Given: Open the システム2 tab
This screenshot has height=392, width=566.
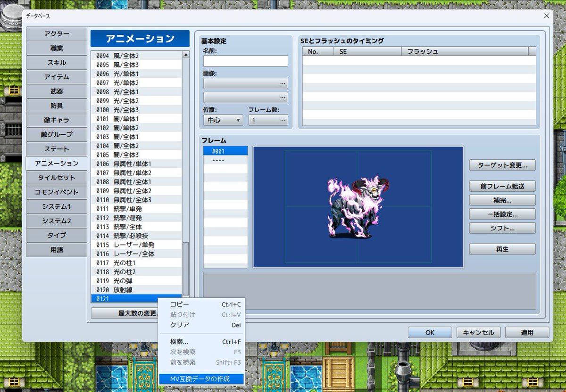Looking at the screenshot, I should [x=57, y=220].
